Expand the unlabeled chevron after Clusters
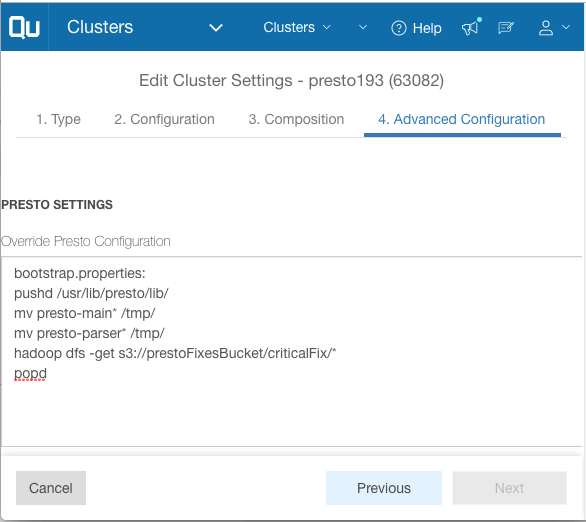586x522 pixels. (363, 27)
